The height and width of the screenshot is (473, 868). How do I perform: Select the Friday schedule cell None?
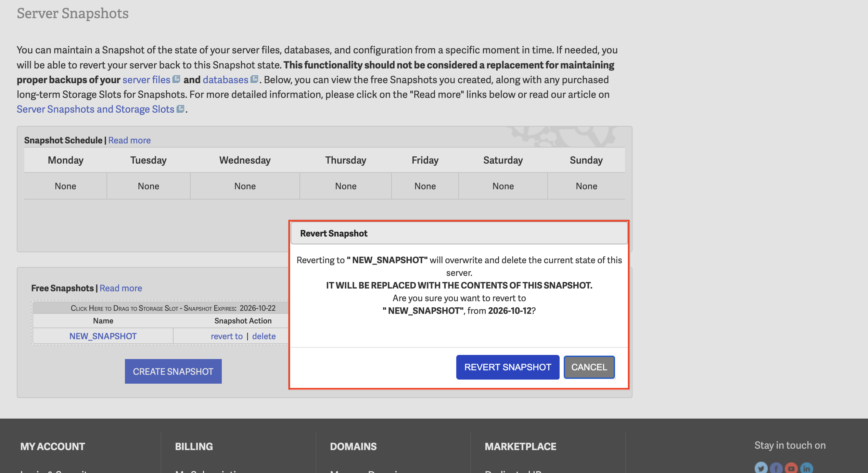[x=425, y=186]
